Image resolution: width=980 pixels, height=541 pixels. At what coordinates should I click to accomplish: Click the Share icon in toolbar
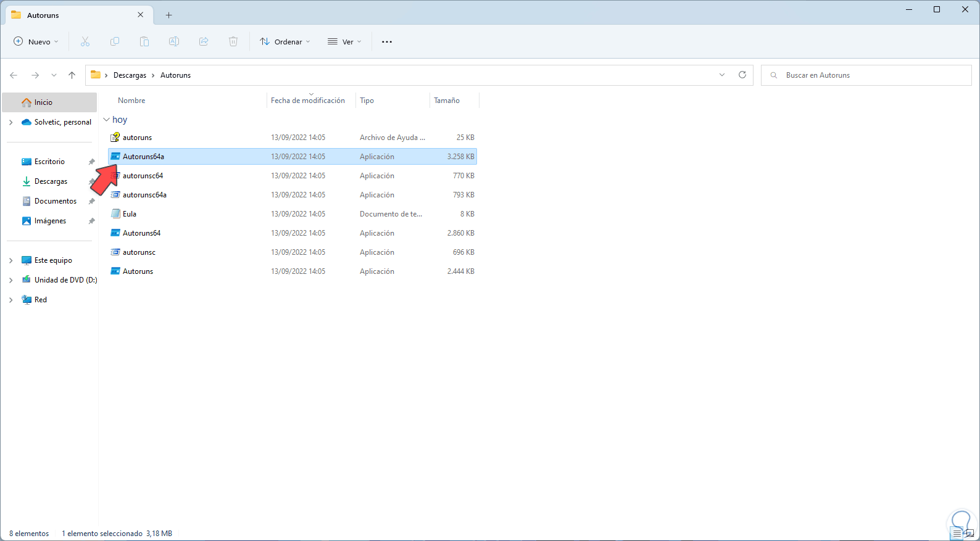pyautogui.click(x=204, y=41)
